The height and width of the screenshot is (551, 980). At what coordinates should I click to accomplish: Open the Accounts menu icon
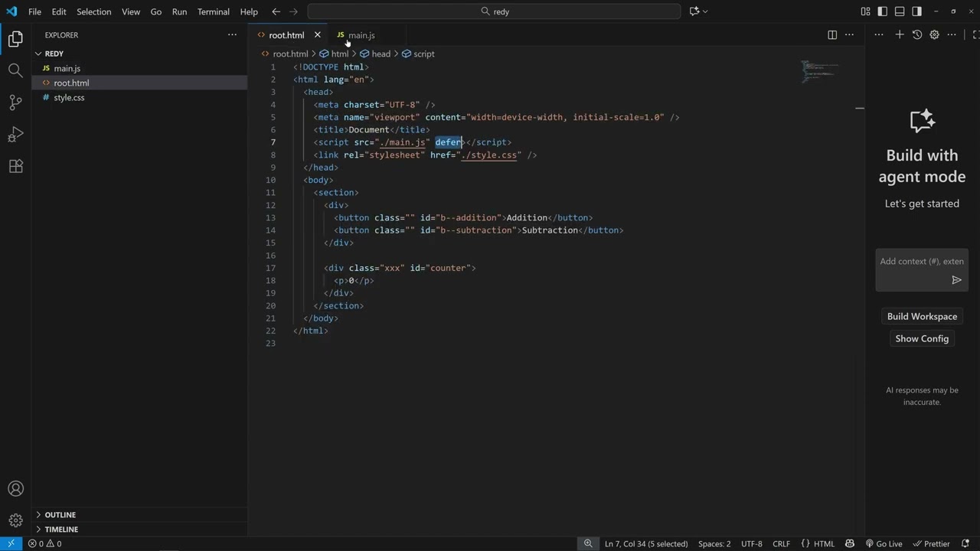(15, 489)
